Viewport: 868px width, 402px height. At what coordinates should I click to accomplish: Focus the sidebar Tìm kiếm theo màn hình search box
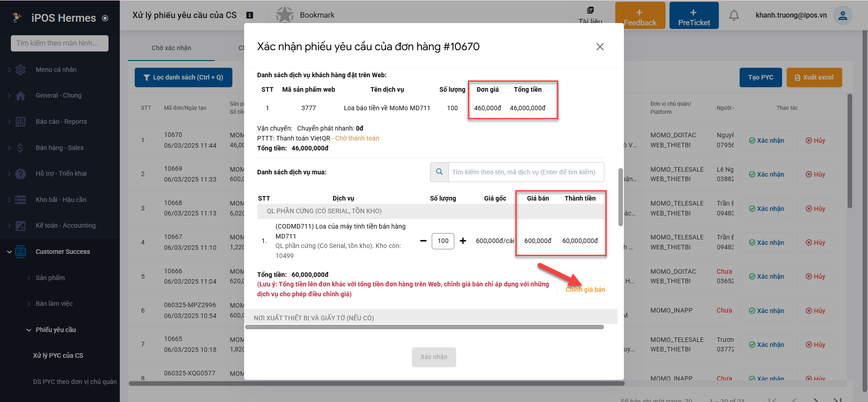pyautogui.click(x=60, y=43)
